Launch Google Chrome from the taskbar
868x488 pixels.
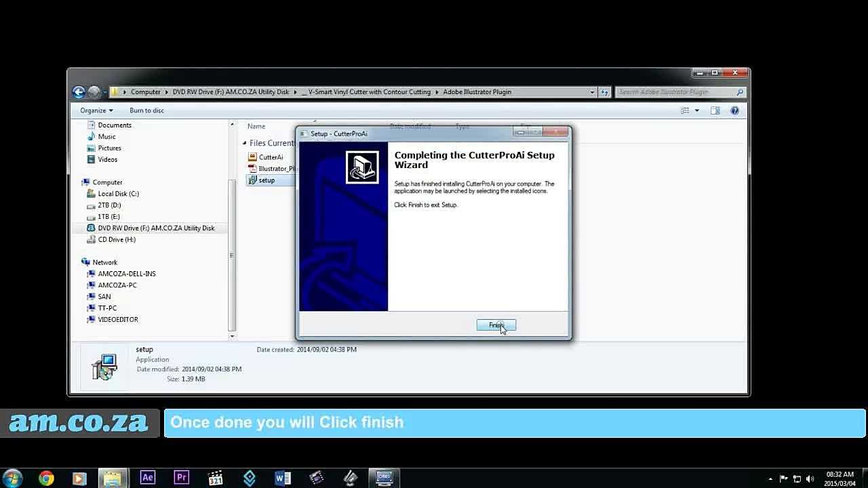(46, 479)
